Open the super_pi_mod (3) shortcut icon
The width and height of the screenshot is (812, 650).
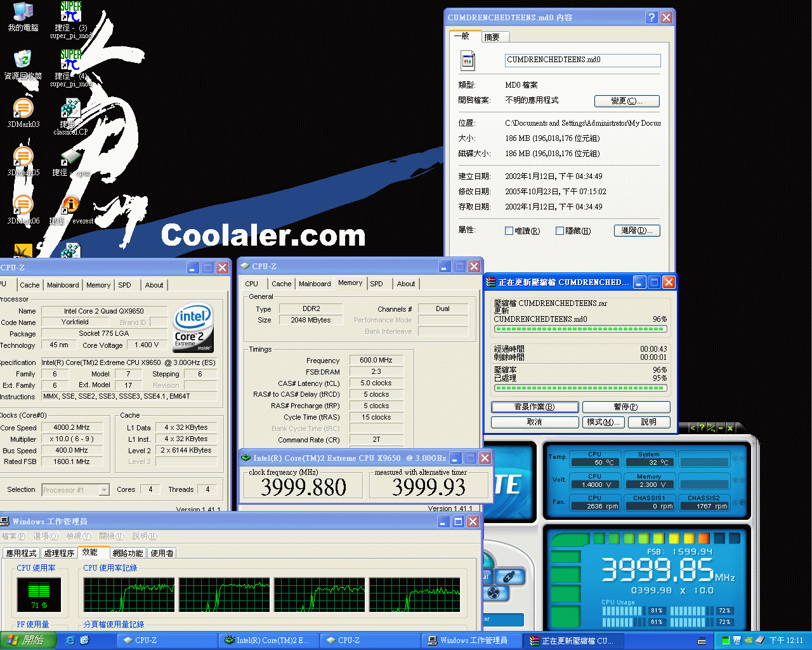(70, 11)
